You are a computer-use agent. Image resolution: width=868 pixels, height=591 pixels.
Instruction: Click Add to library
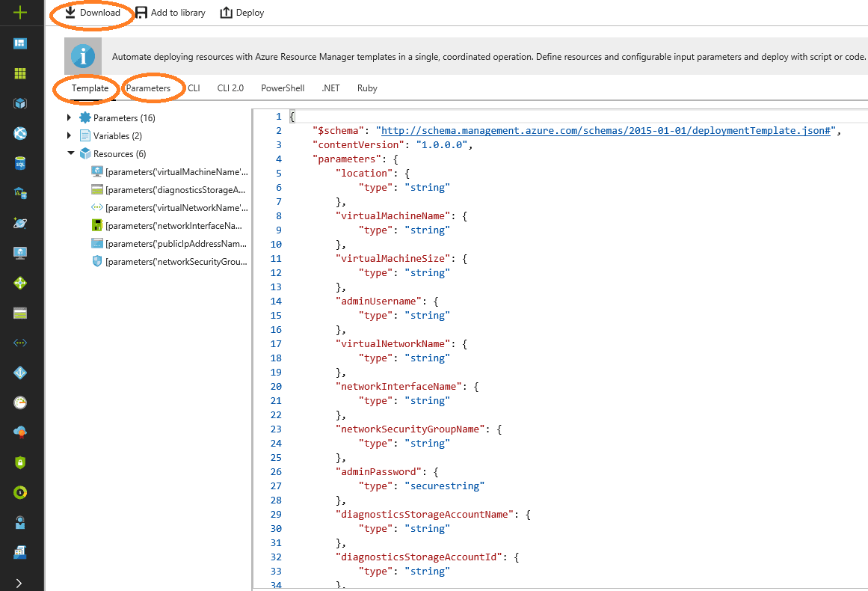pos(170,13)
